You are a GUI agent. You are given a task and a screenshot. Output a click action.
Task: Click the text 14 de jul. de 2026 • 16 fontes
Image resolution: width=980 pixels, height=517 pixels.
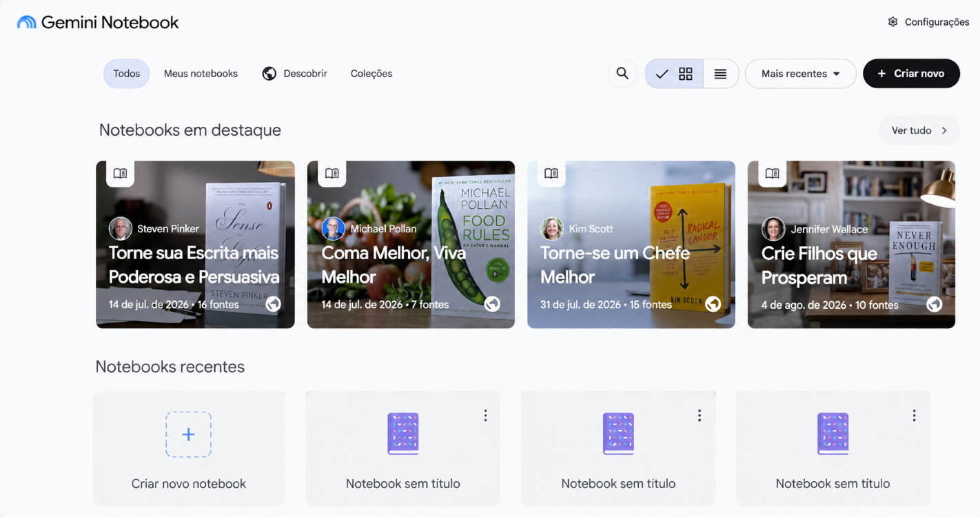(174, 304)
